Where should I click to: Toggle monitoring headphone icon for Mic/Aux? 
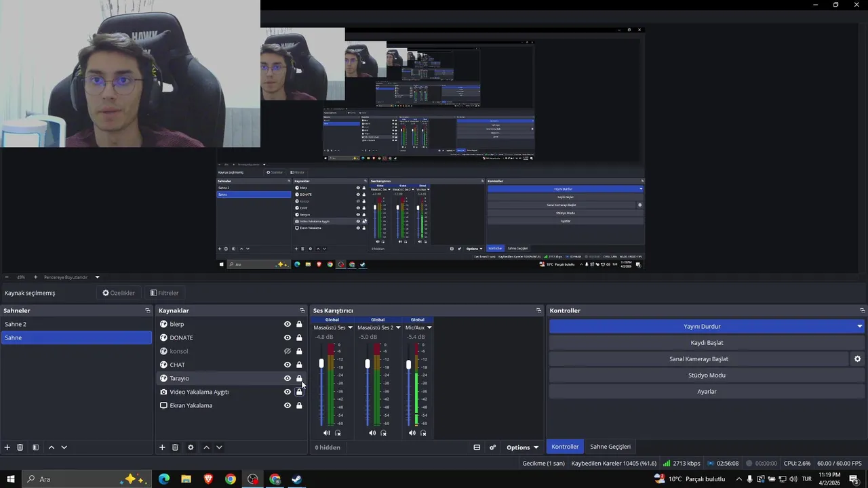pos(423,433)
